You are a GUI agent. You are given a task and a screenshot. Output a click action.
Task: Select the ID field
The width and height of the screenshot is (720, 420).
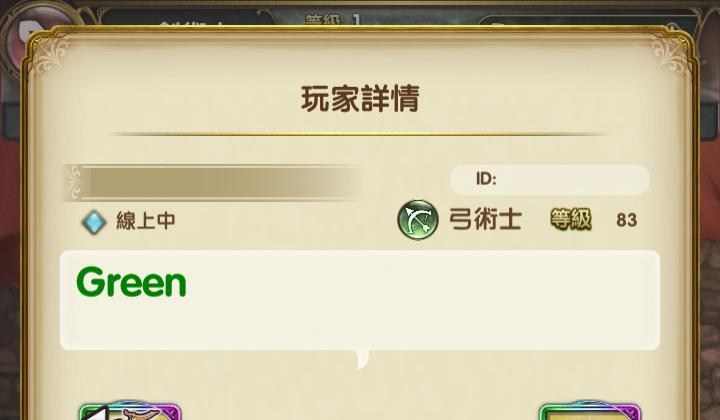tap(549, 179)
